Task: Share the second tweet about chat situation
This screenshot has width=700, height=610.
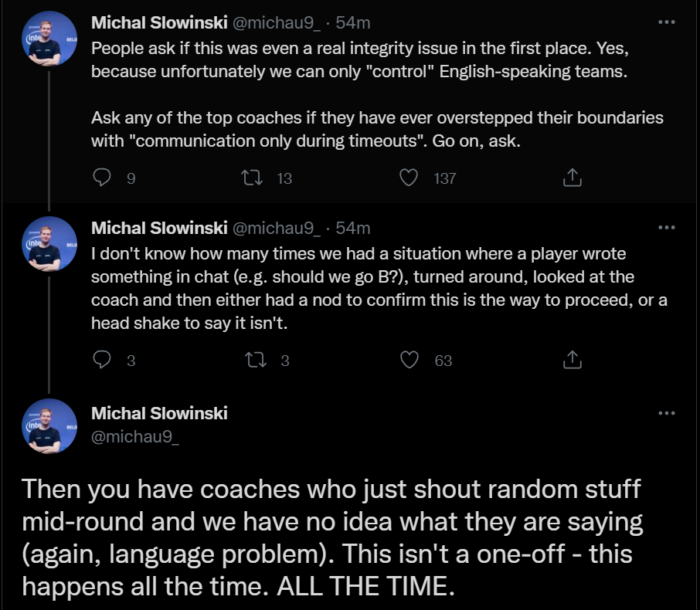Action: pyautogui.click(x=571, y=360)
